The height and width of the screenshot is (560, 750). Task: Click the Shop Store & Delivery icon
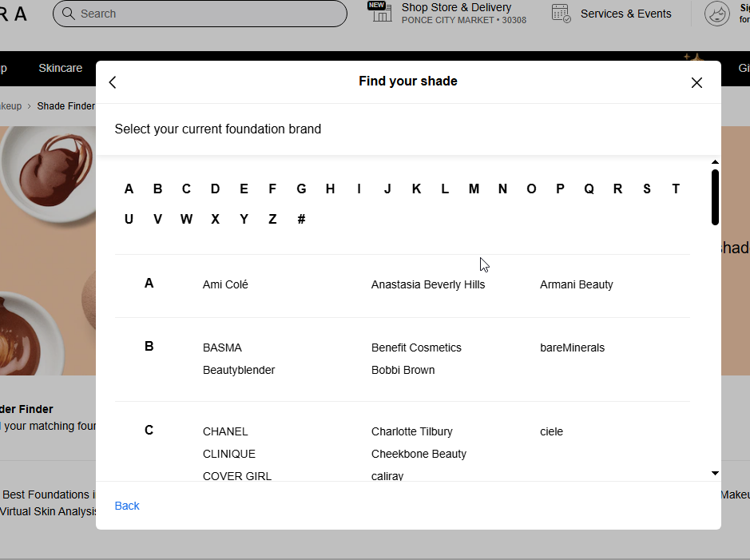click(379, 11)
